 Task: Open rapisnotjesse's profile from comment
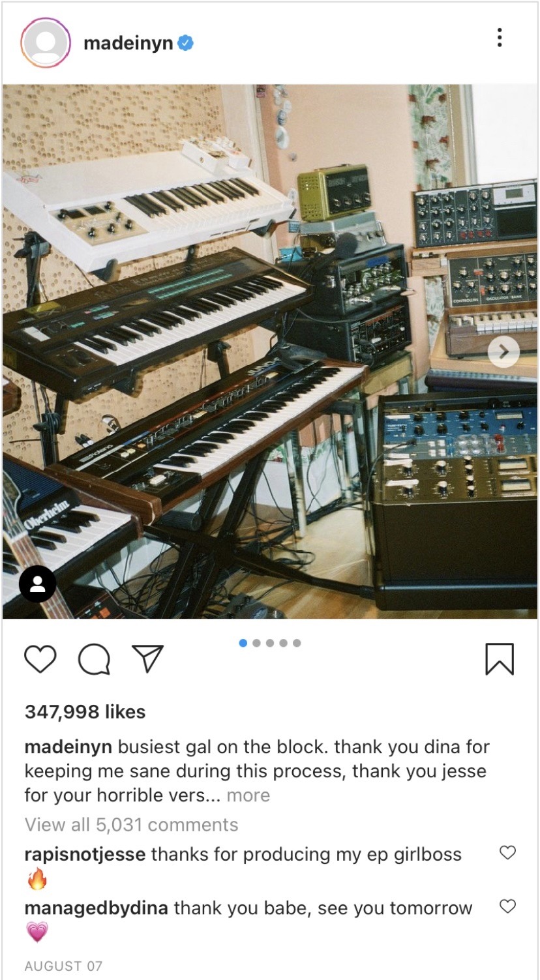[x=85, y=854]
